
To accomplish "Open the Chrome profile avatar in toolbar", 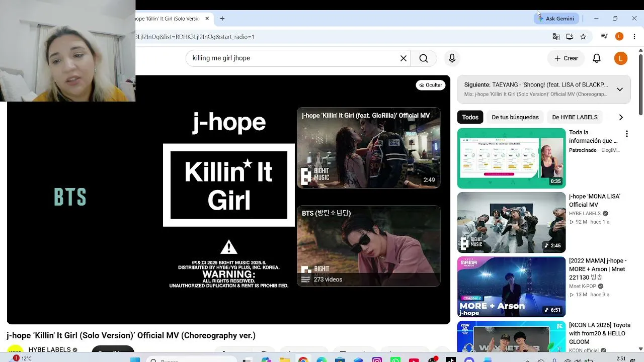I will coord(619,37).
